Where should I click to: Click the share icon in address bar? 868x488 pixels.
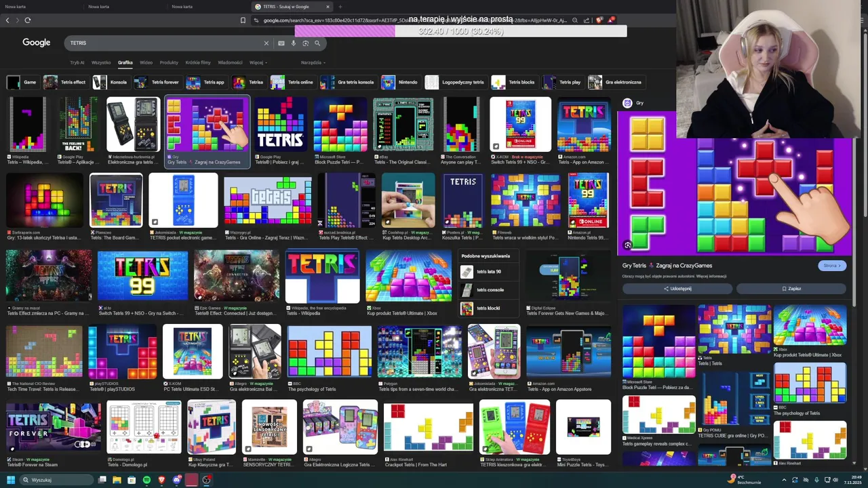point(587,20)
